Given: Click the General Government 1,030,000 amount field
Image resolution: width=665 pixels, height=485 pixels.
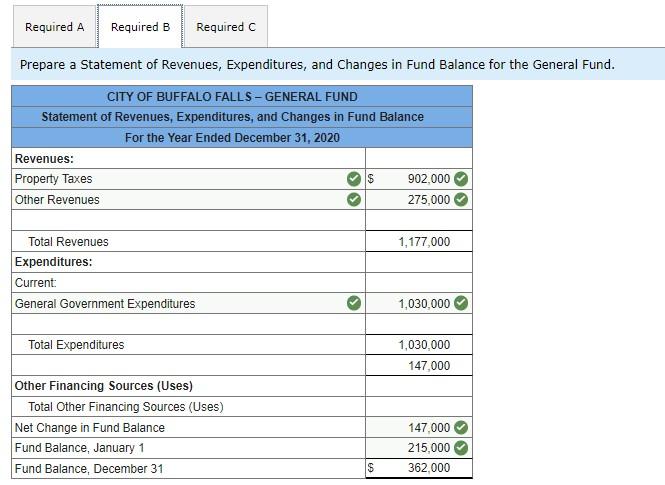Looking at the screenshot, I should [x=419, y=303].
